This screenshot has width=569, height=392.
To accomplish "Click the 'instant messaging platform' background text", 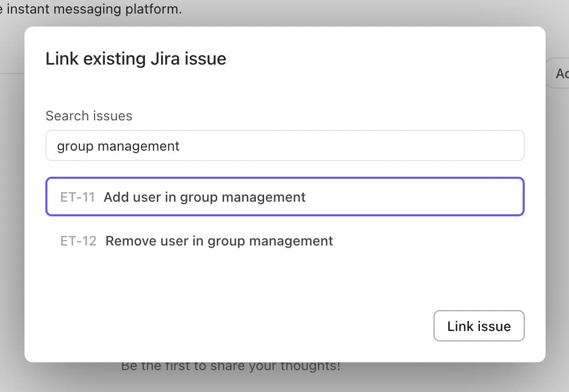I will pyautogui.click(x=94, y=9).
